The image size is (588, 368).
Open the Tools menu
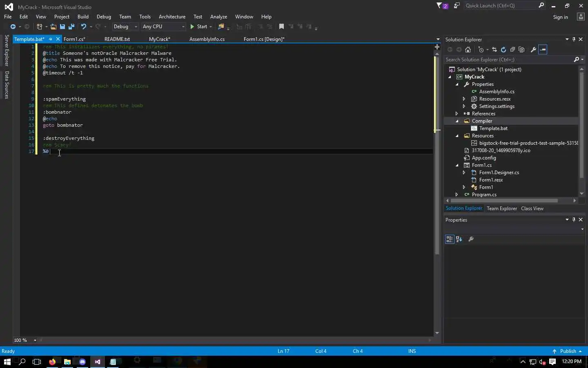(145, 17)
